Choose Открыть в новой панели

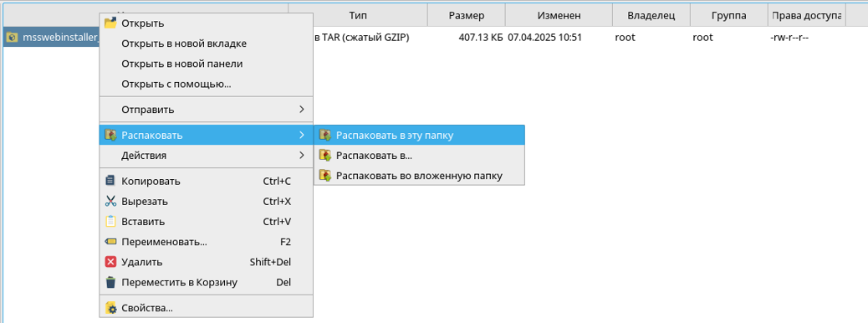206,64
